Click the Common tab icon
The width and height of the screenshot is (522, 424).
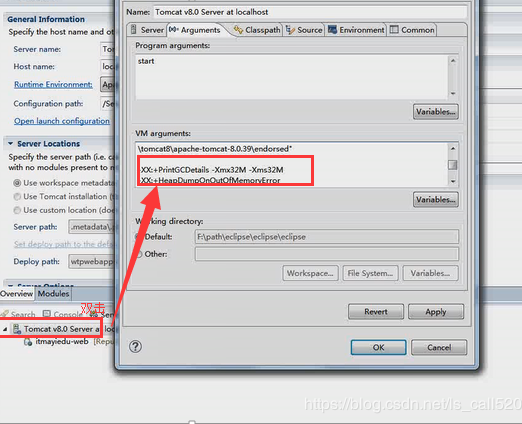coord(394,30)
